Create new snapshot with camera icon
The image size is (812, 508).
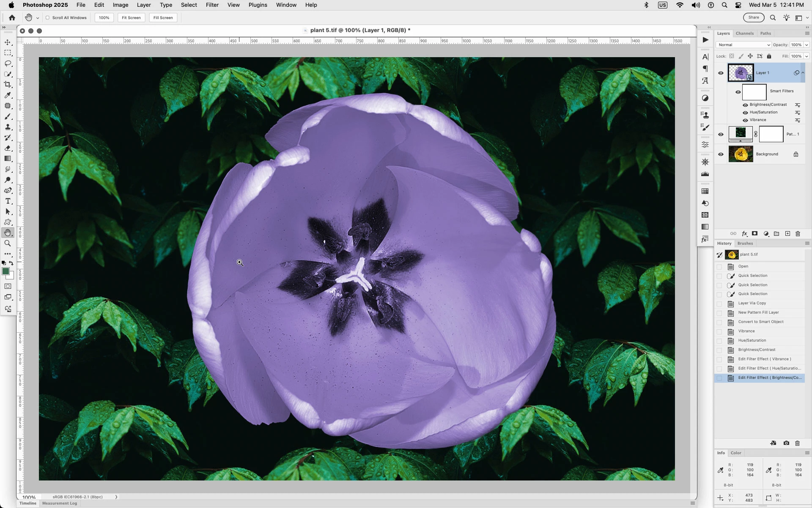tap(786, 443)
